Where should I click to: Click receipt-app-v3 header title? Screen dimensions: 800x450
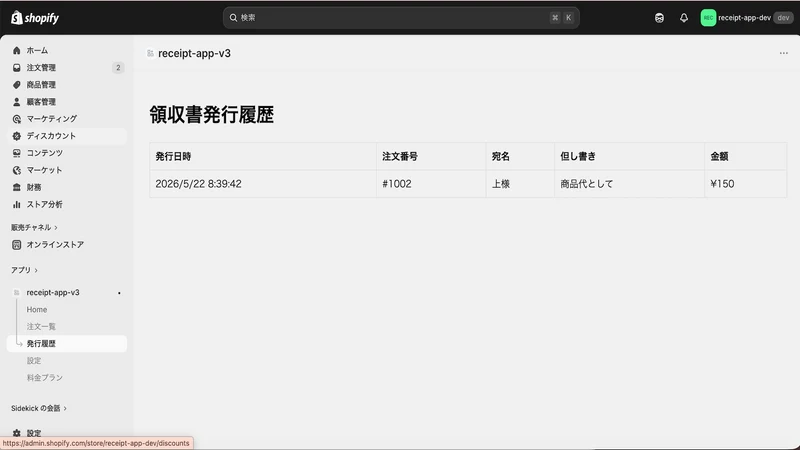194,53
